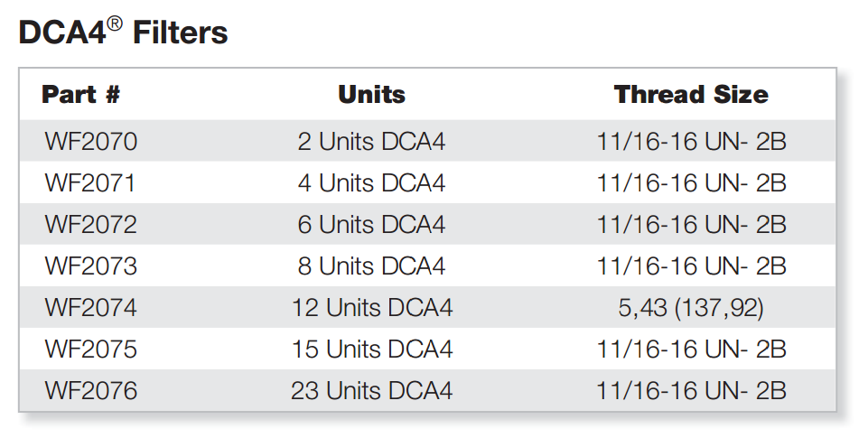Image resolution: width=868 pixels, height=438 pixels.
Task: Click part number WF2070
Action: click(91, 141)
